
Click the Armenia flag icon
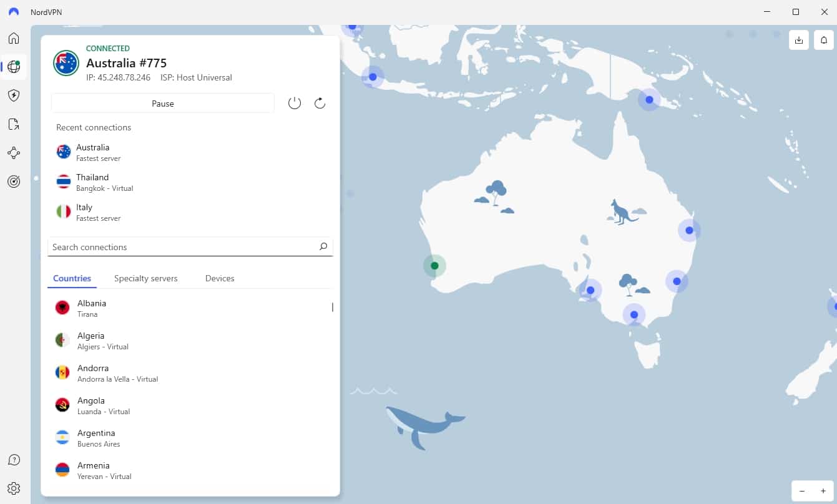[x=62, y=470]
